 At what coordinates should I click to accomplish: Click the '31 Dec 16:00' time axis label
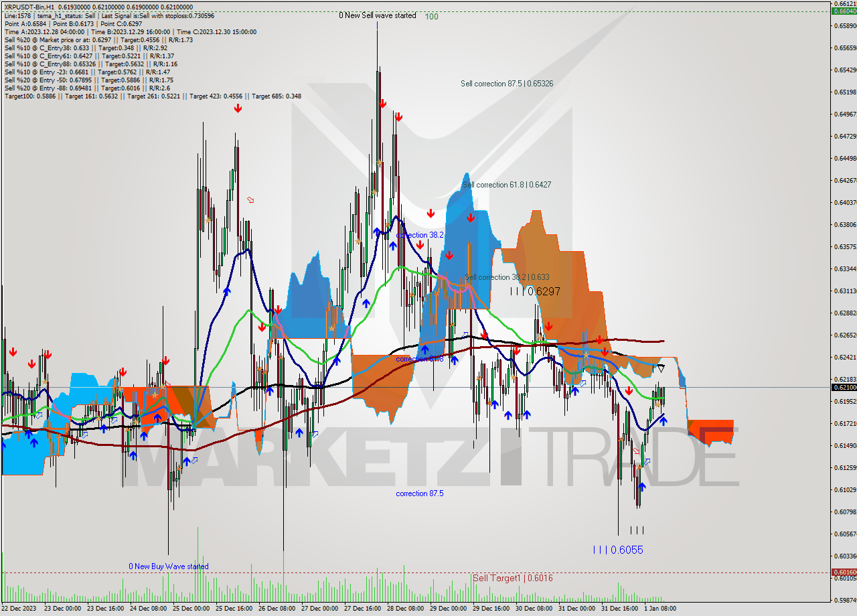619,609
